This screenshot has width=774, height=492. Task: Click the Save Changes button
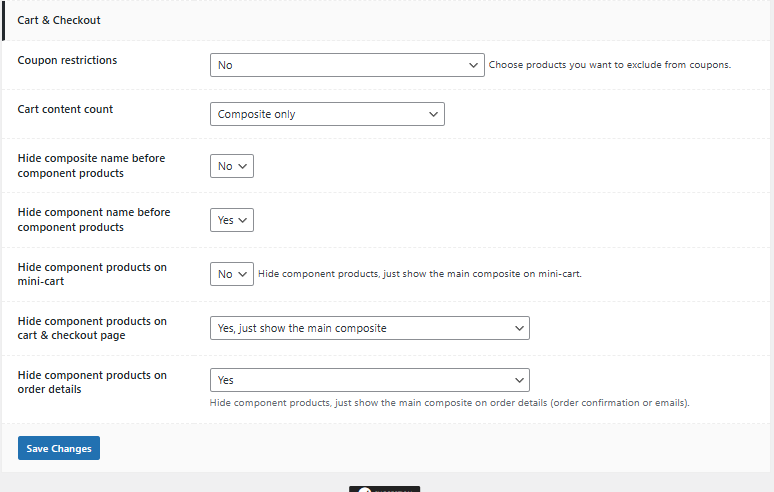[x=59, y=448]
